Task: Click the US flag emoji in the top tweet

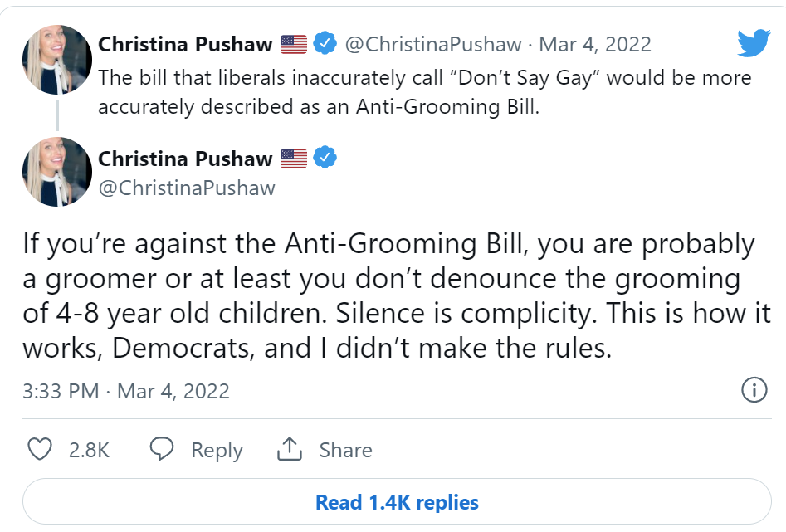Action: point(294,44)
